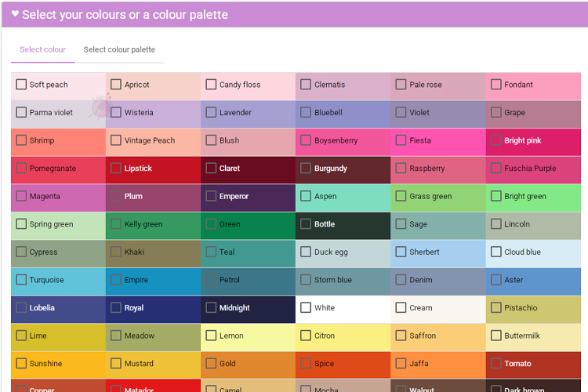Image resolution: width=588 pixels, height=392 pixels.
Task: Select the White colour checkbox
Action: [306, 307]
